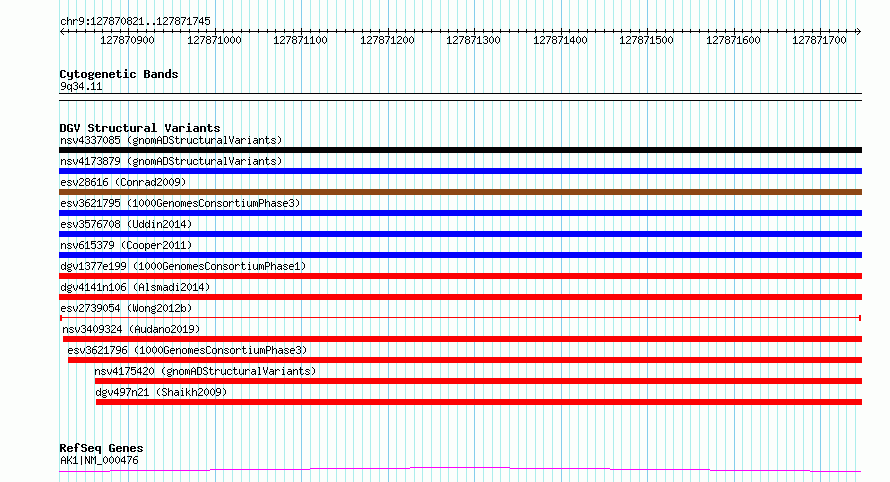Click the 127871600 ruler coordinate

[x=733, y=40]
